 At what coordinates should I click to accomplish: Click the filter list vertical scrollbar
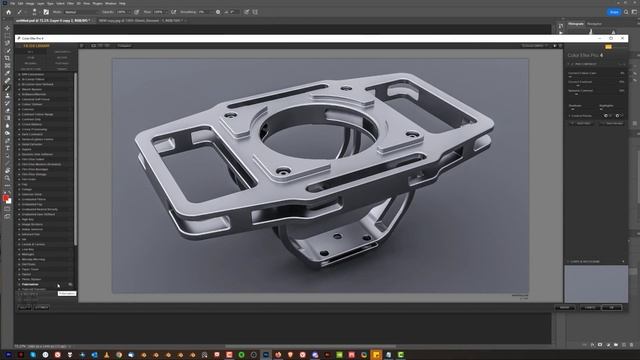click(x=76, y=160)
